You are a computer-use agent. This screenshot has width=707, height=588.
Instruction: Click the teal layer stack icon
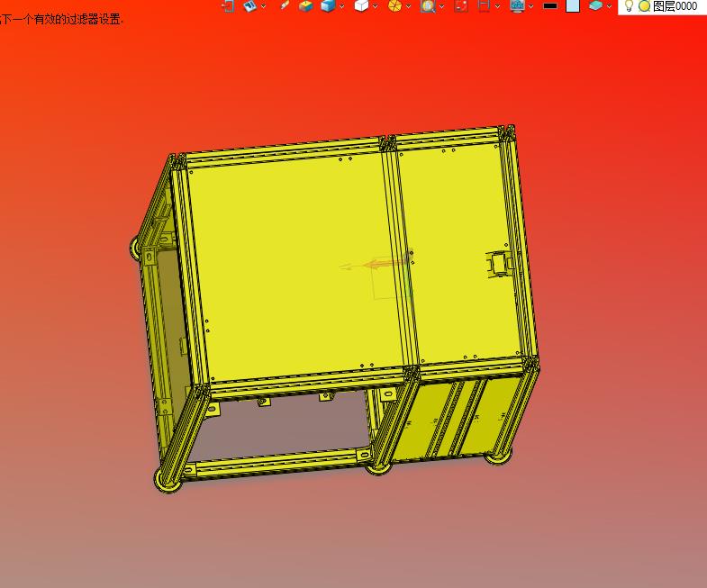[x=595, y=6]
